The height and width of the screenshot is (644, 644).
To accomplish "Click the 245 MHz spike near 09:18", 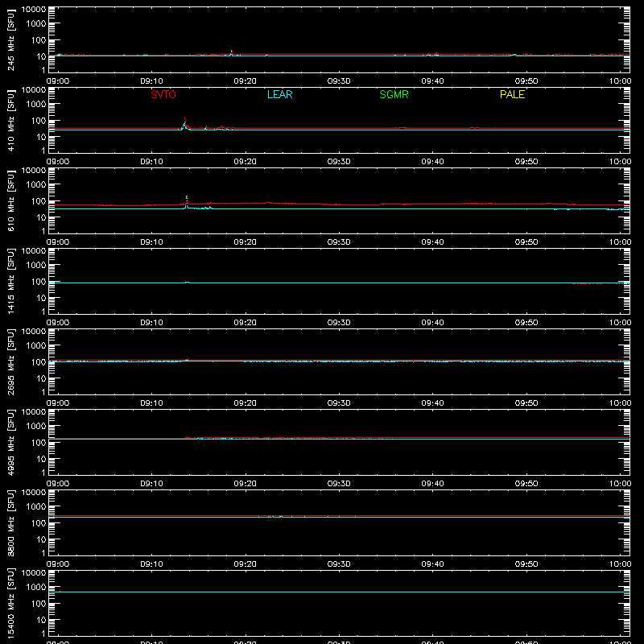I will point(232,52).
